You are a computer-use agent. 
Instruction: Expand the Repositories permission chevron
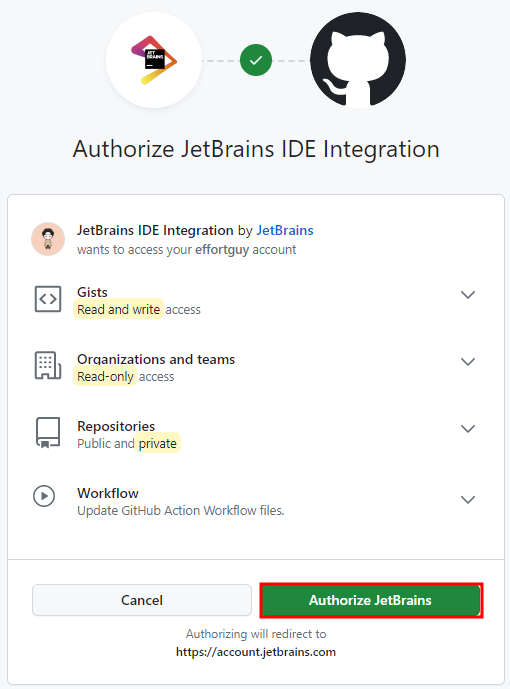(x=468, y=428)
